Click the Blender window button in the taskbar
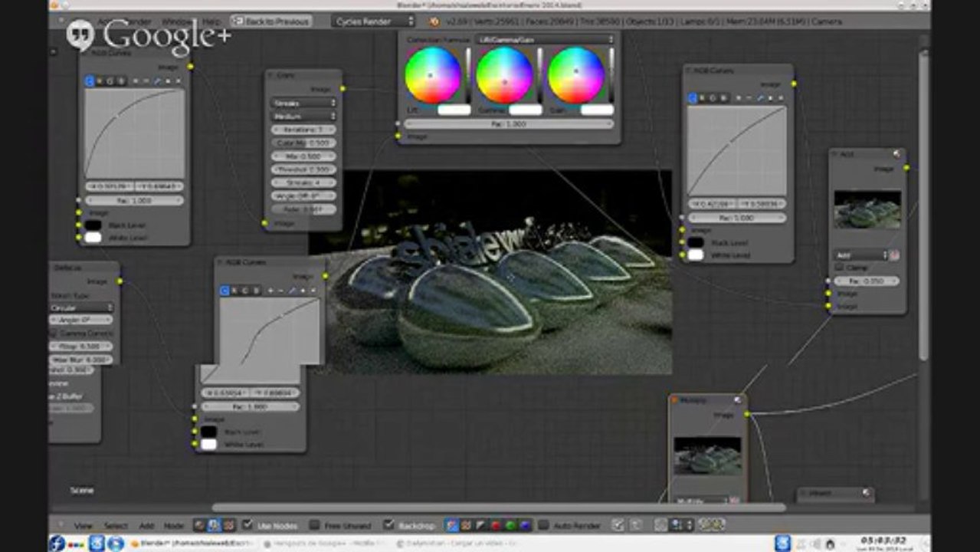This screenshot has height=552, width=980. [192, 544]
